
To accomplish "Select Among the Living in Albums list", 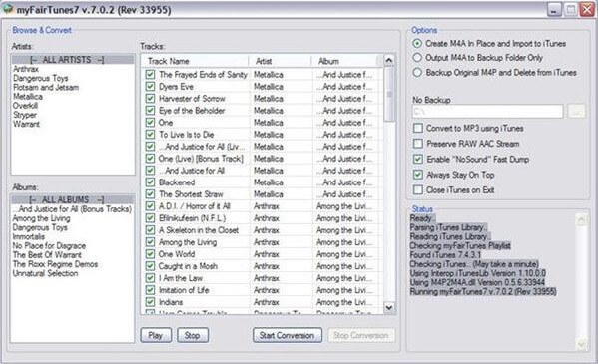I will pos(73,218).
